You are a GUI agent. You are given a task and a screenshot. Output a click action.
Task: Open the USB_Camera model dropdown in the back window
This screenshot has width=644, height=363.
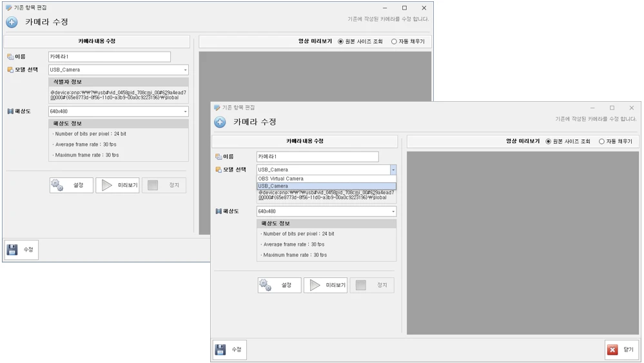pyautogui.click(x=185, y=70)
